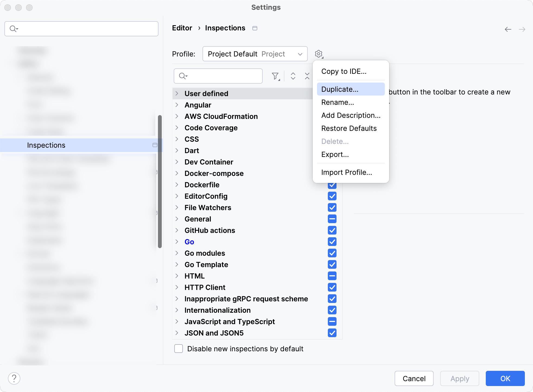Viewport: 533px width, 392px height.
Task: Collapse all inspections using the collapse-all icon
Action: point(307,76)
